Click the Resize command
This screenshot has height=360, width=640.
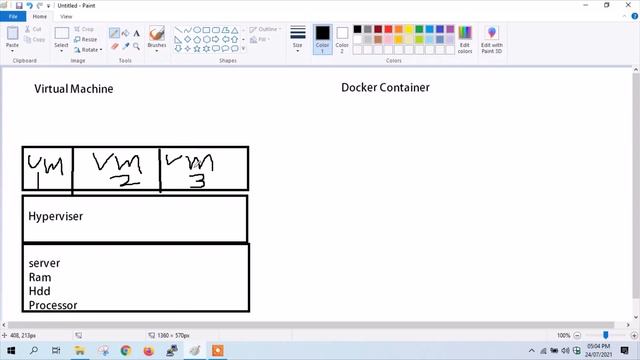[x=86, y=40]
